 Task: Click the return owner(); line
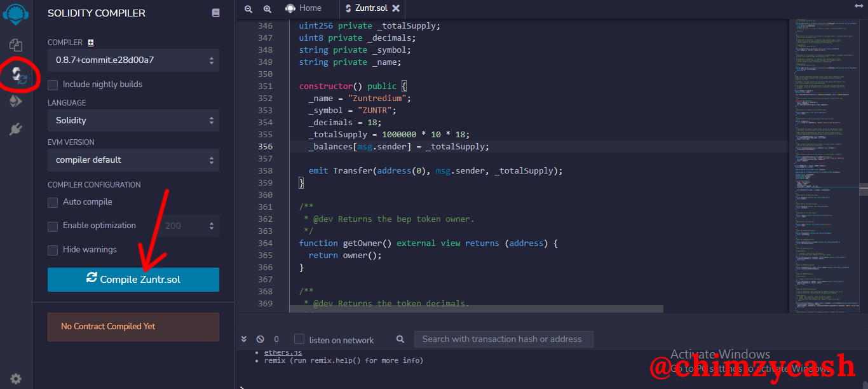point(345,256)
